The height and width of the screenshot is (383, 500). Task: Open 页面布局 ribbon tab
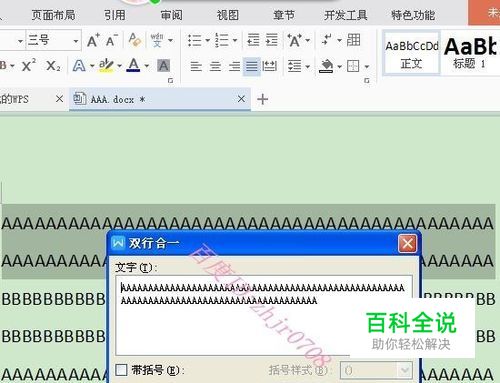pos(53,15)
